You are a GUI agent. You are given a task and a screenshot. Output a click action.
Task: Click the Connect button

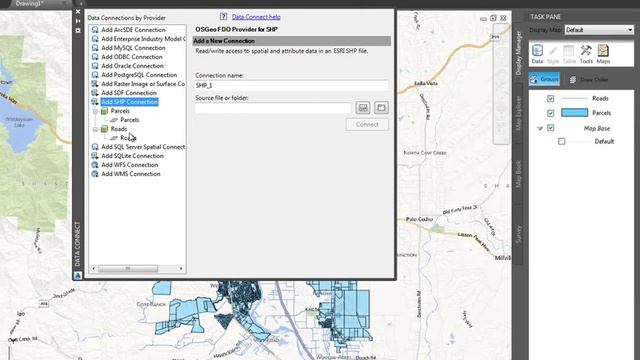click(367, 124)
